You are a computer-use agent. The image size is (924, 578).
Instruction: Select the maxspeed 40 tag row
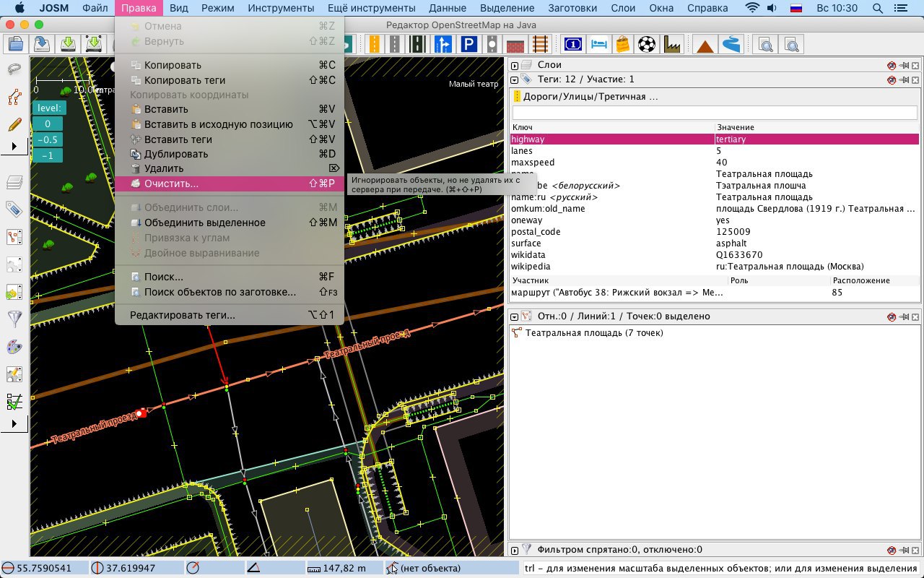point(715,163)
